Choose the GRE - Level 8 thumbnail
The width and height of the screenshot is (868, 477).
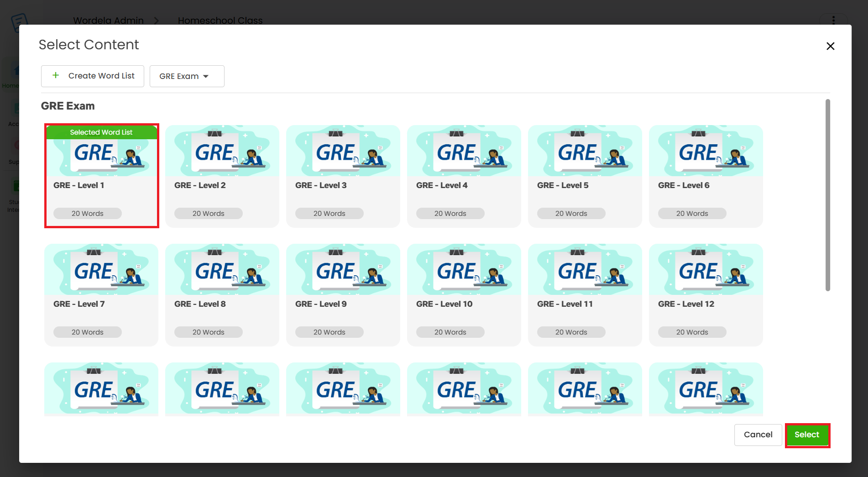pos(222,269)
